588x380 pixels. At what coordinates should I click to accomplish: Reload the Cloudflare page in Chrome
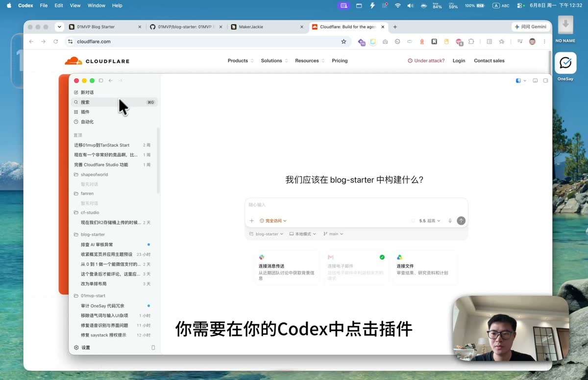(x=56, y=42)
